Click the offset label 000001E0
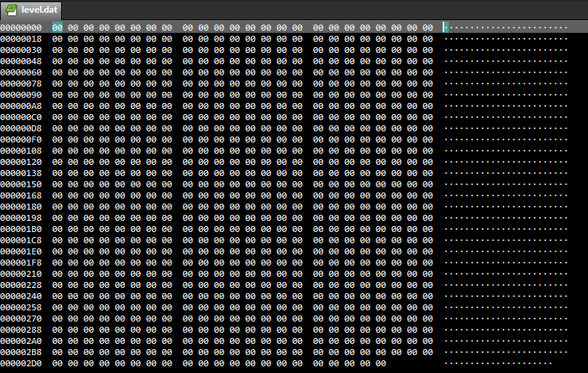Viewport: 588px width, 373px height. [x=21, y=251]
